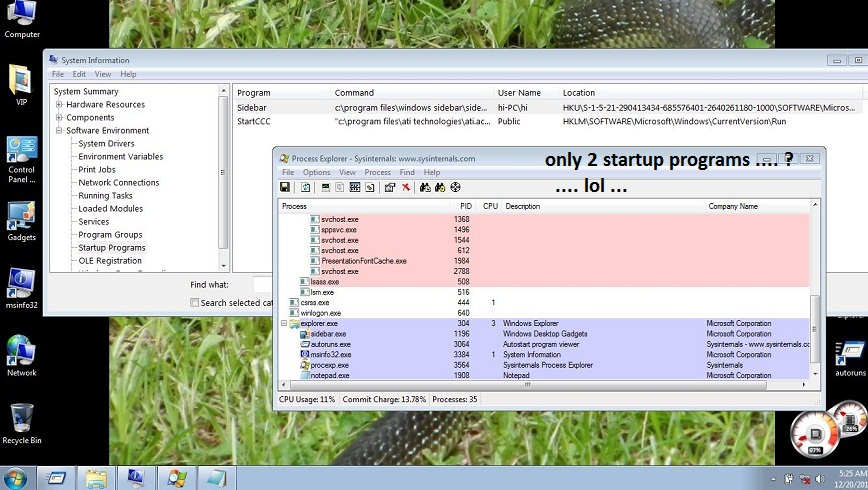
Task: Open the Network desktop icon
Action: pos(22,356)
